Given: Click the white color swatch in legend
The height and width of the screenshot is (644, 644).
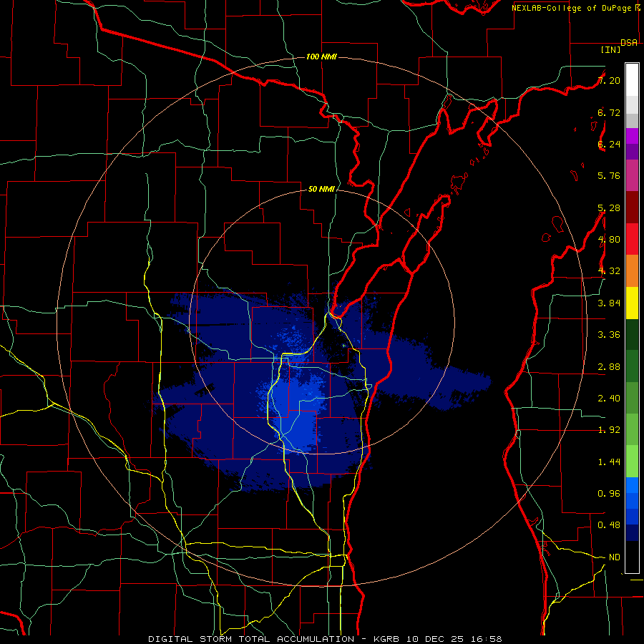Looking at the screenshot, I should tap(632, 79).
